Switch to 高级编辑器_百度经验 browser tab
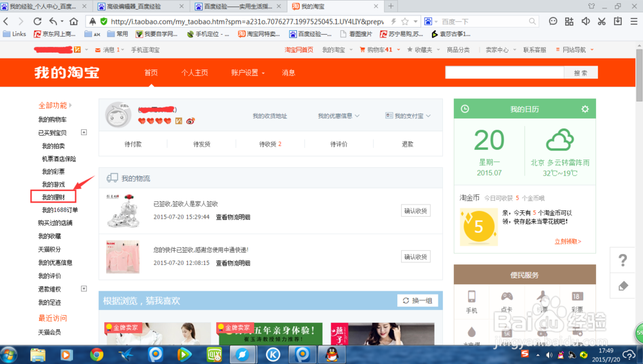The width and height of the screenshot is (643, 364). [141, 6]
